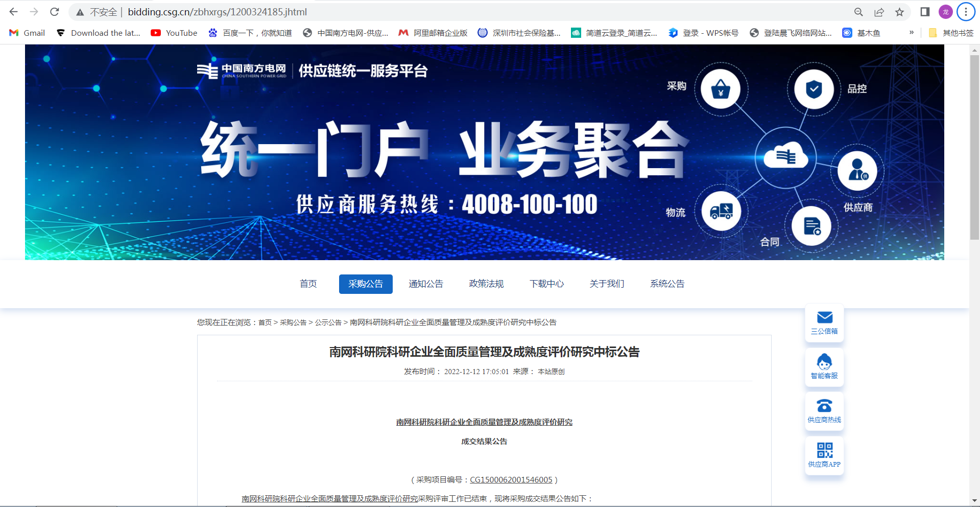Open the 登录 - WPS帐号 bookmark
The width and height of the screenshot is (980, 507).
coord(703,33)
